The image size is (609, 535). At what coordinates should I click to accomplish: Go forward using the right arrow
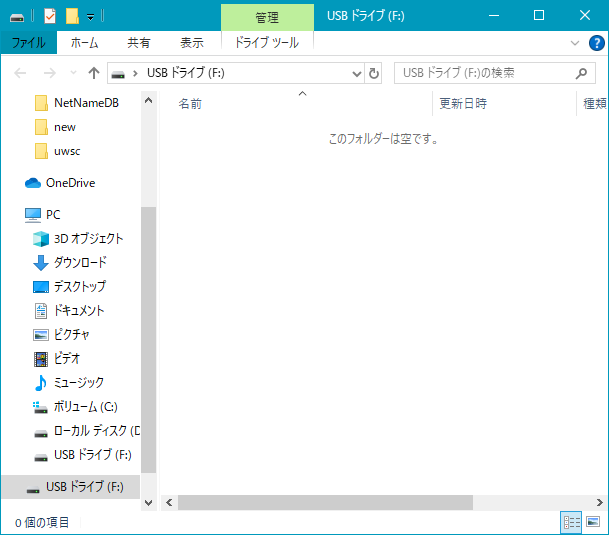[49, 73]
